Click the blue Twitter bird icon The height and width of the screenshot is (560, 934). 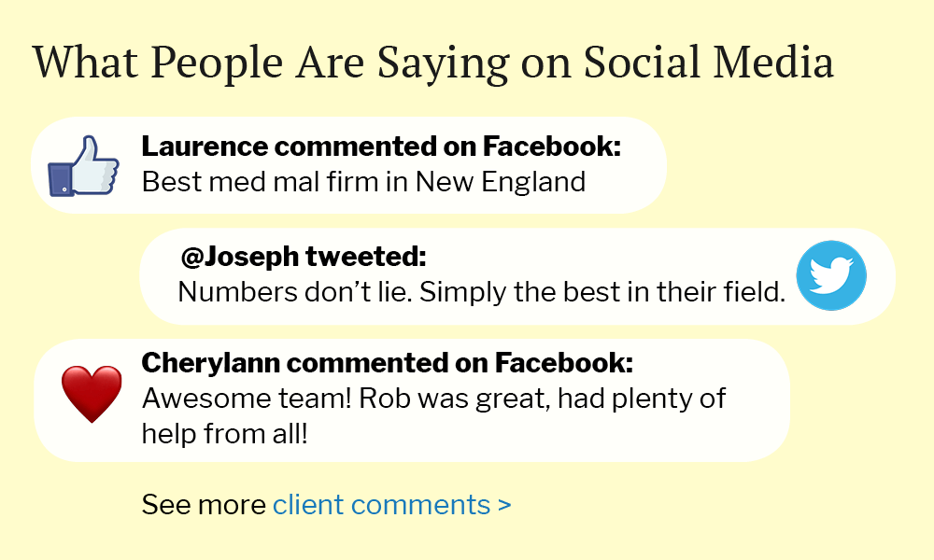pyautogui.click(x=830, y=275)
